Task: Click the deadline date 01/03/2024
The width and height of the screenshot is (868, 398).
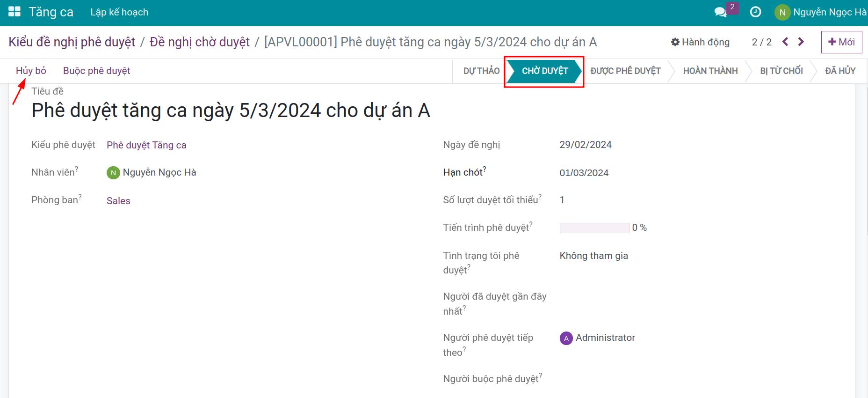Action: [584, 173]
